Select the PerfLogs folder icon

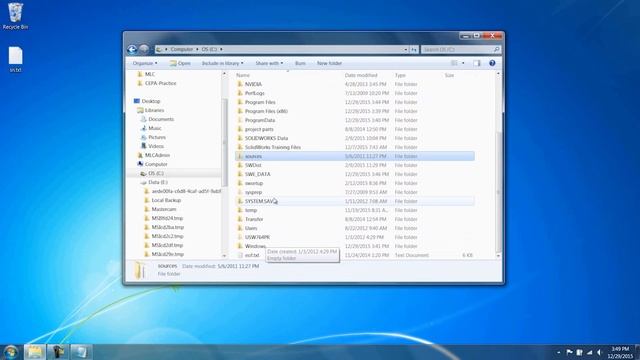(240, 93)
